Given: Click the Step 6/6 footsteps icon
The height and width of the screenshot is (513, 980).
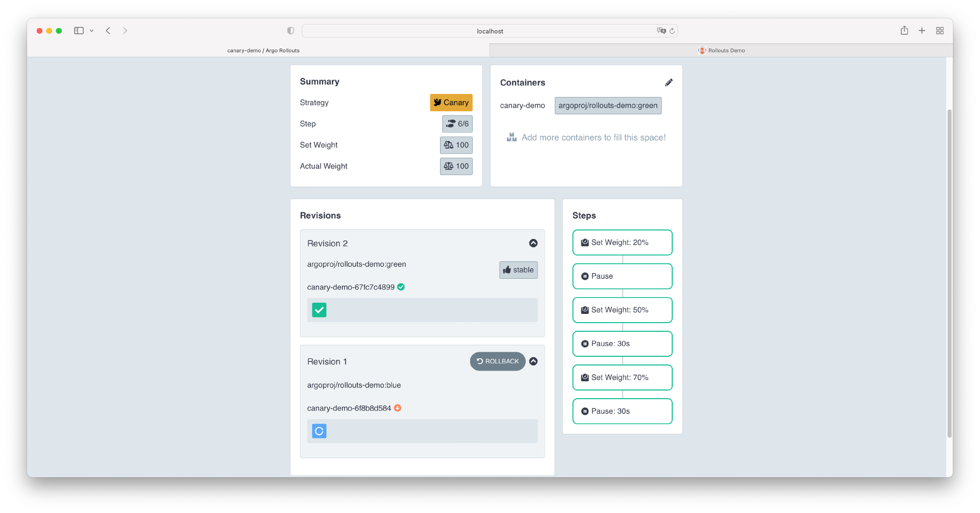Looking at the screenshot, I should 451,124.
